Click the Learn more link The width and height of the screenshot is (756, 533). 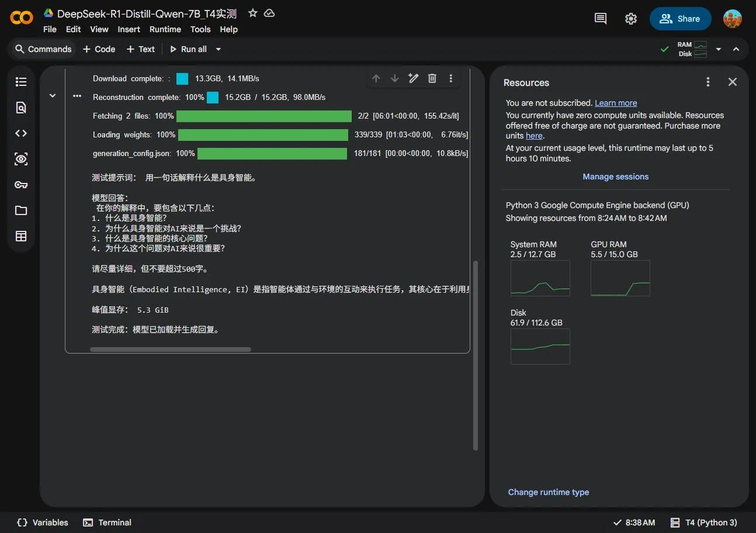616,103
